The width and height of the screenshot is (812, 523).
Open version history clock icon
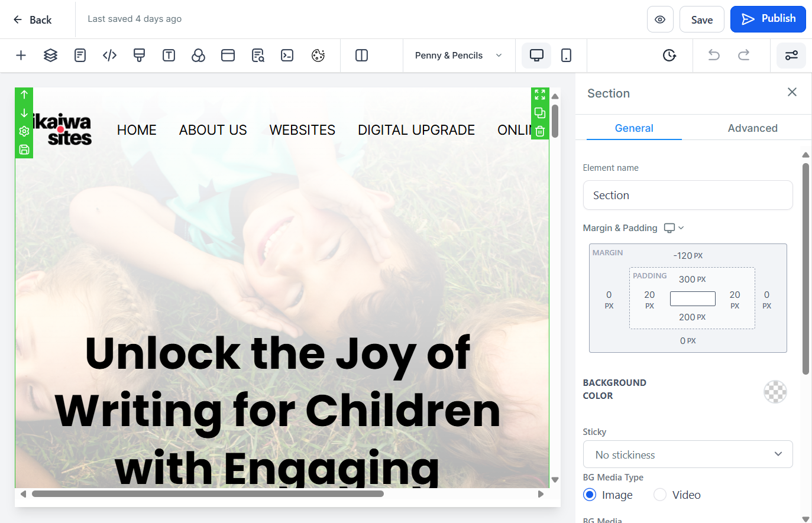[x=669, y=56]
